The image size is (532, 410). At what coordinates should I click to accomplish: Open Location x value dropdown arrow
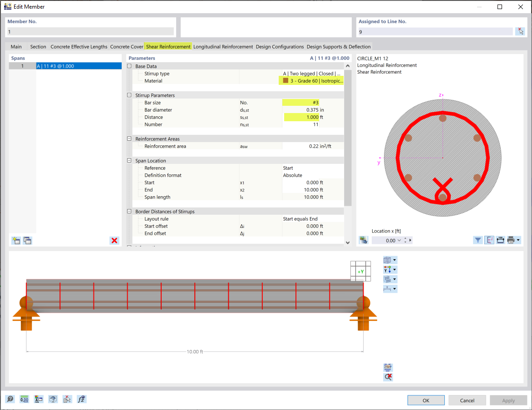pyautogui.click(x=399, y=240)
